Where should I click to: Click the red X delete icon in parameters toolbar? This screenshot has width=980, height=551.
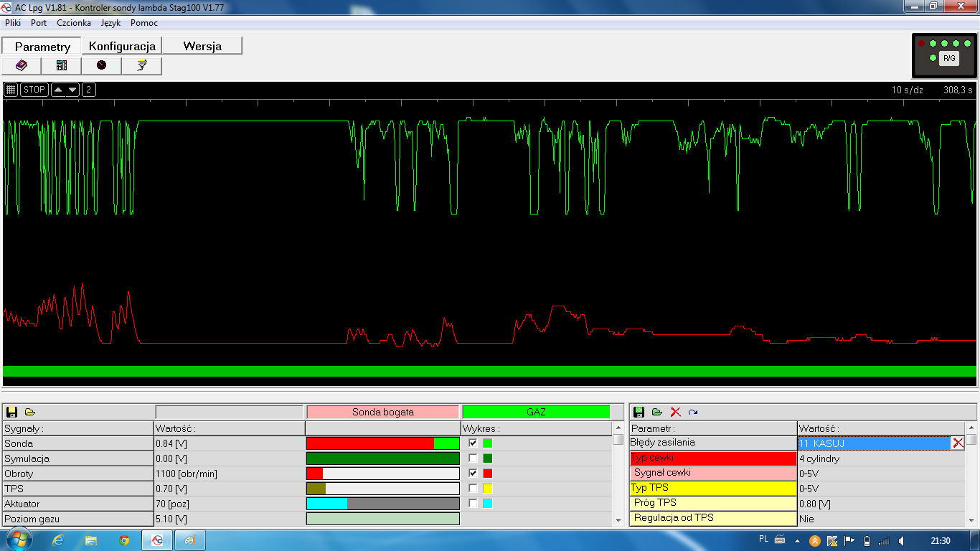675,412
